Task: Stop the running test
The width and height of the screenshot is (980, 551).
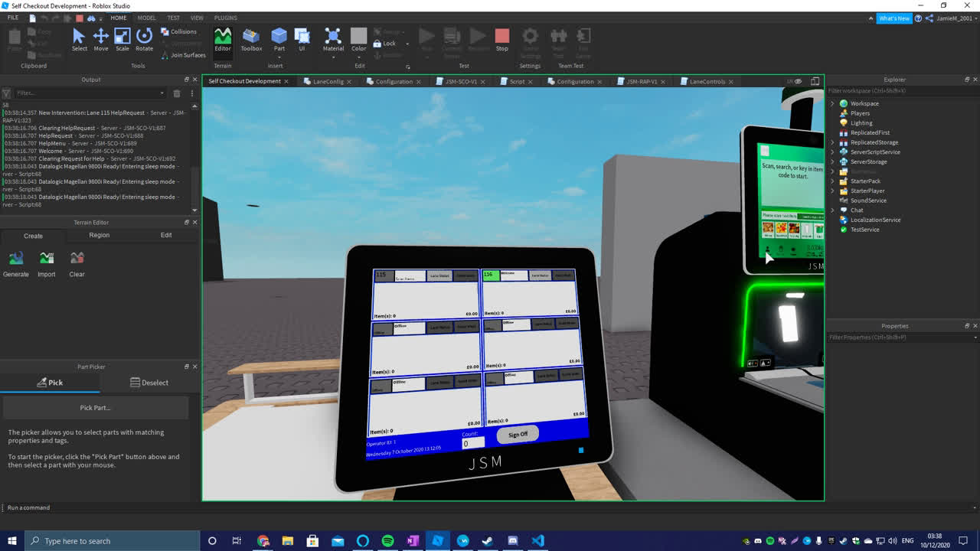Action: coord(501,40)
